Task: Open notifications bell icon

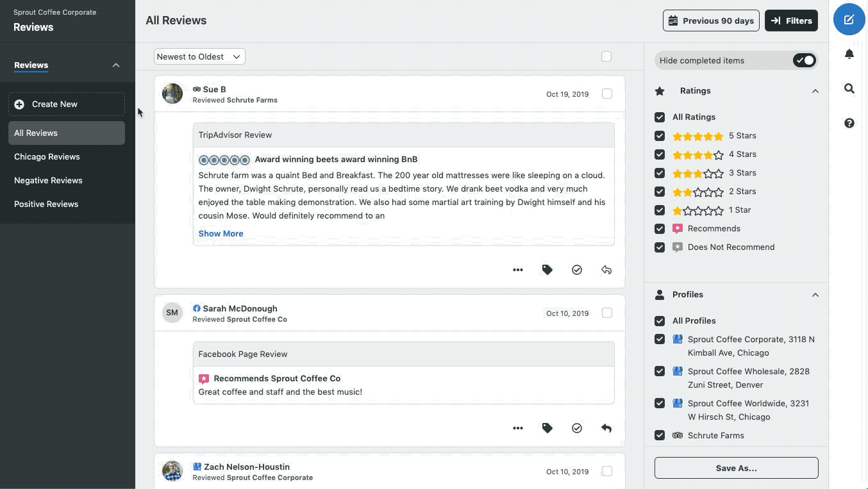Action: [x=849, y=54]
